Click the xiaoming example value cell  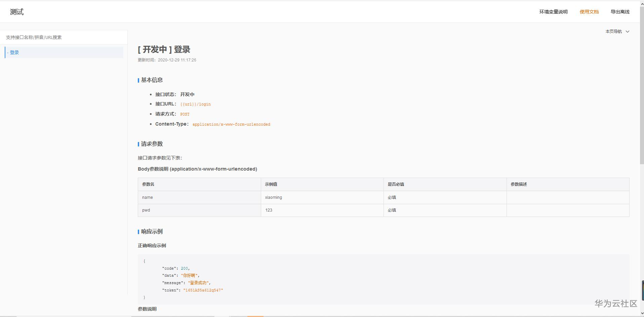pyautogui.click(x=322, y=197)
